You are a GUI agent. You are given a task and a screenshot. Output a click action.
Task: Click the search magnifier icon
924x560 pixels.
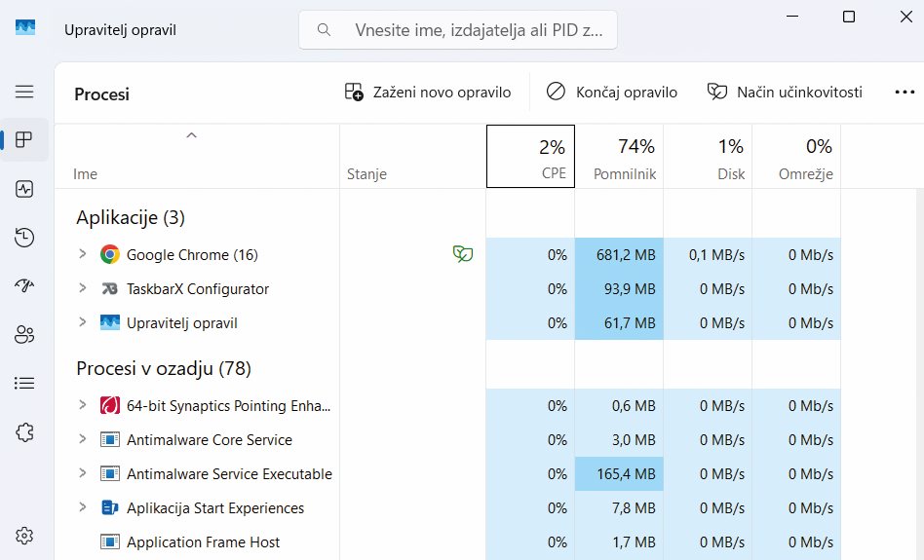point(324,29)
